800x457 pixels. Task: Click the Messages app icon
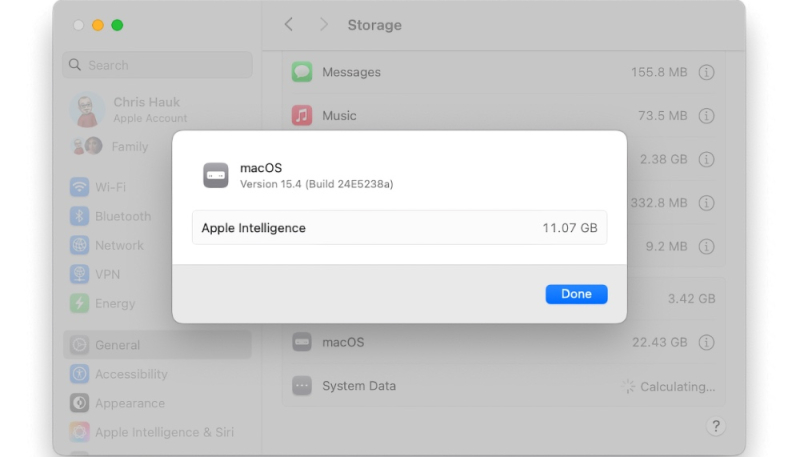tap(302, 72)
